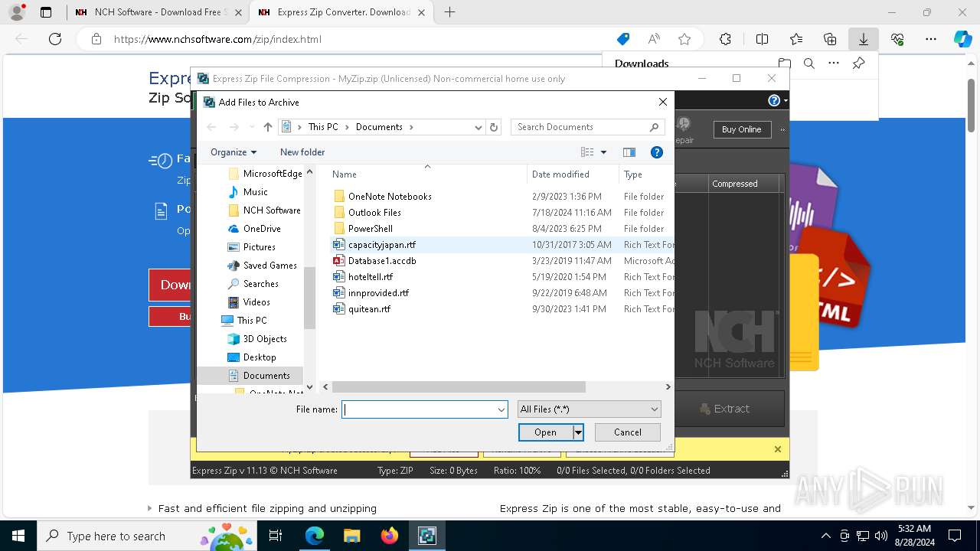Toggle the preview pane icon
980x551 pixels.
(629, 152)
